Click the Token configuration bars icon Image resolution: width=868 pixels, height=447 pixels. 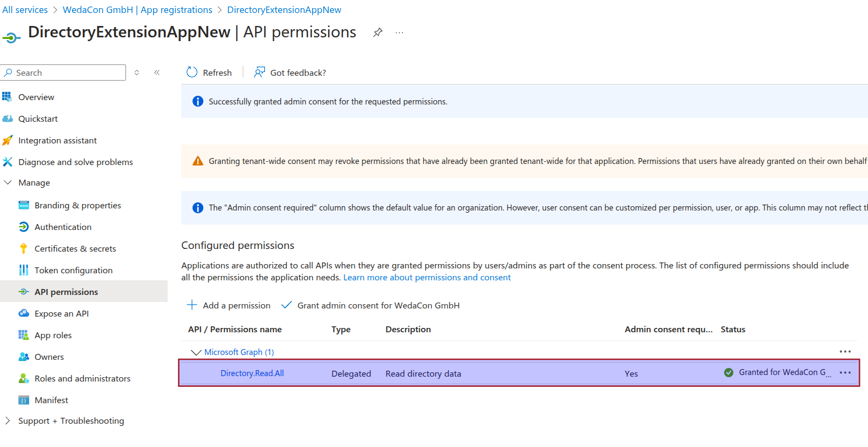pyautogui.click(x=24, y=270)
